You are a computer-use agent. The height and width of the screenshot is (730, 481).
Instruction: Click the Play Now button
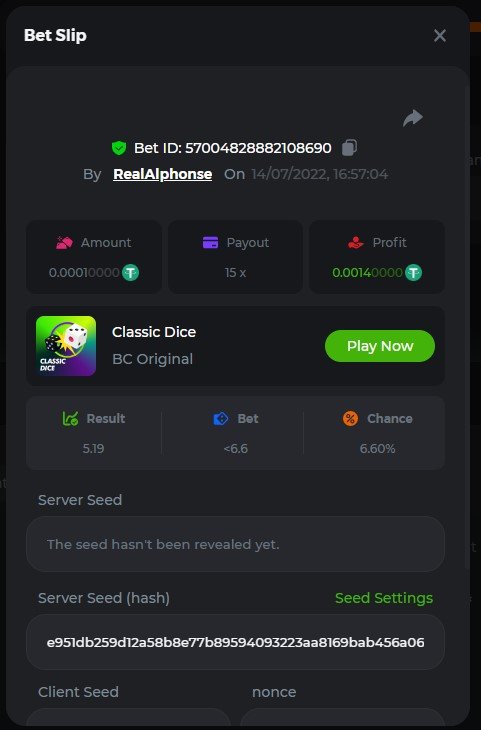[x=380, y=346]
